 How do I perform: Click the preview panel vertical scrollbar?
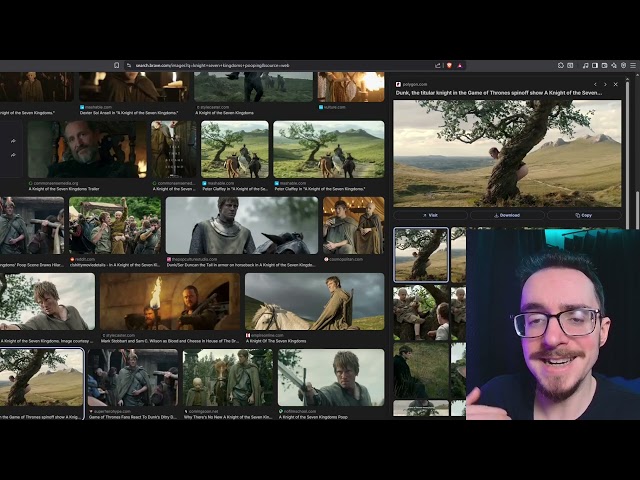pos(628,153)
